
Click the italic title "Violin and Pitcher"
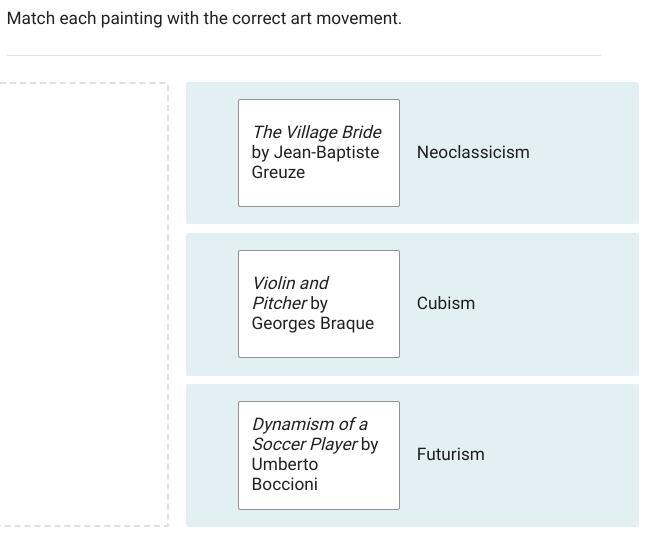290,292
